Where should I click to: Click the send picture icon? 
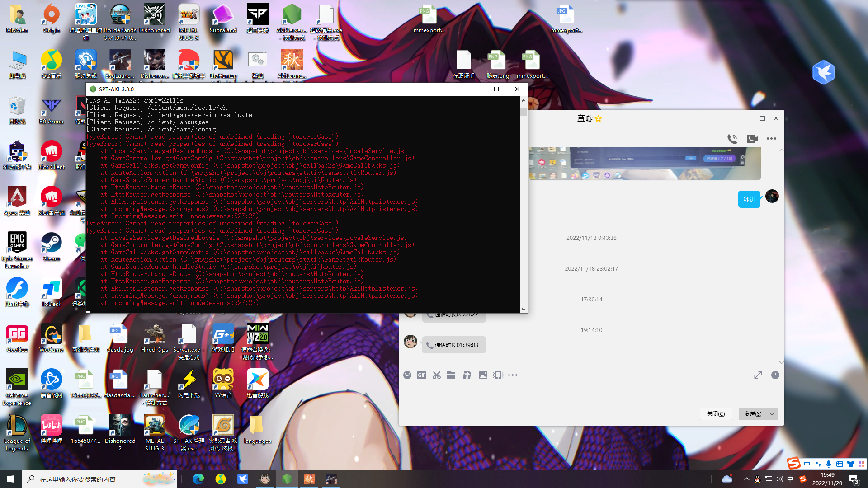(483, 375)
